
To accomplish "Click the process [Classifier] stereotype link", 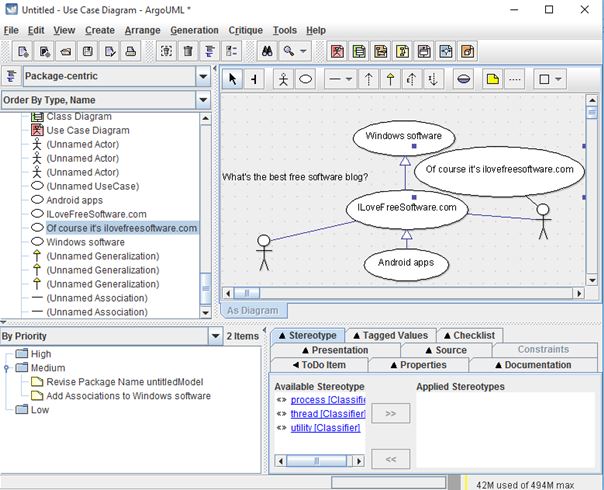I will pos(327,400).
